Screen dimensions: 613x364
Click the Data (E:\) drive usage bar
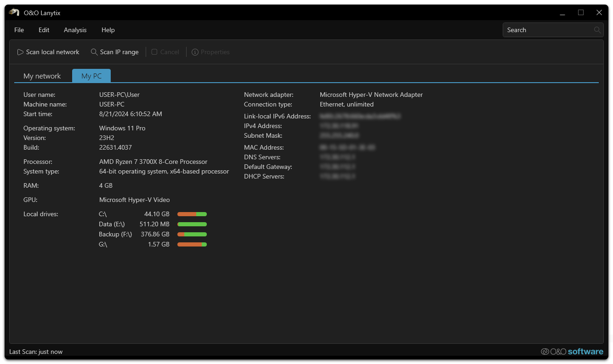pos(192,224)
